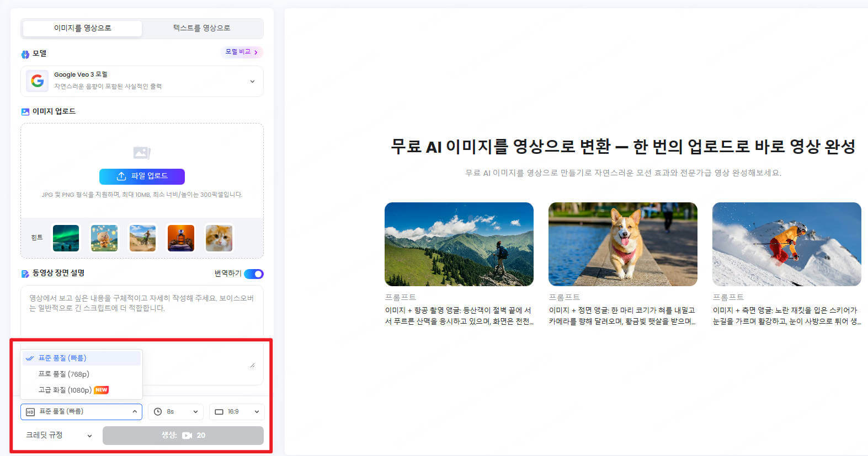Click the 모델 section brain icon
Image resolution: width=868 pixels, height=456 pixels.
(x=25, y=54)
